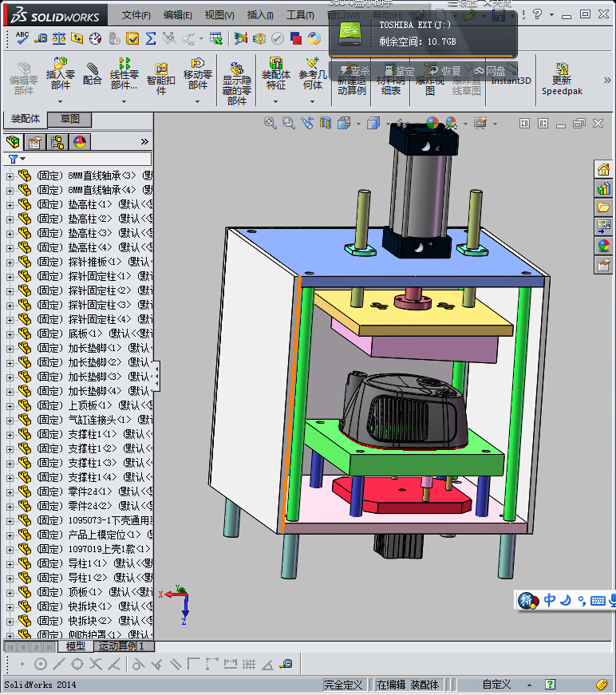This screenshot has height=695, width=616.
Task: Open File Explorer folder in task pane
Action: tap(603, 207)
